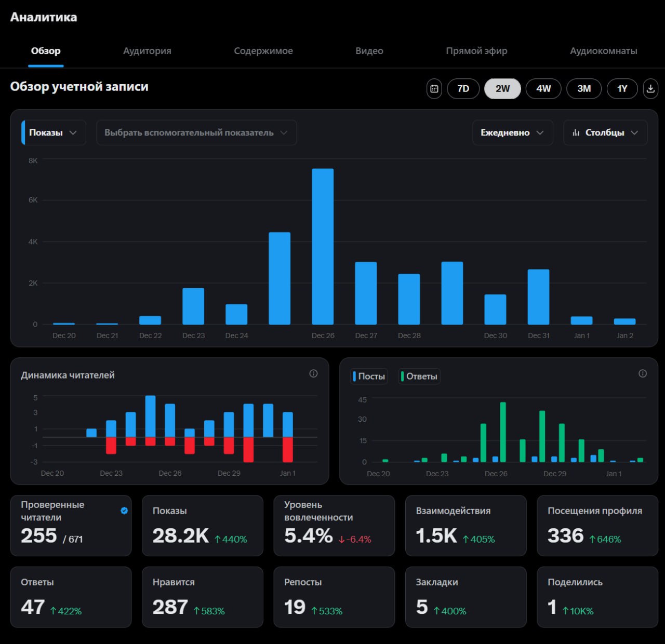This screenshot has height=644, width=665.
Task: Open the Столбцы chart type dropdown
Action: point(605,132)
